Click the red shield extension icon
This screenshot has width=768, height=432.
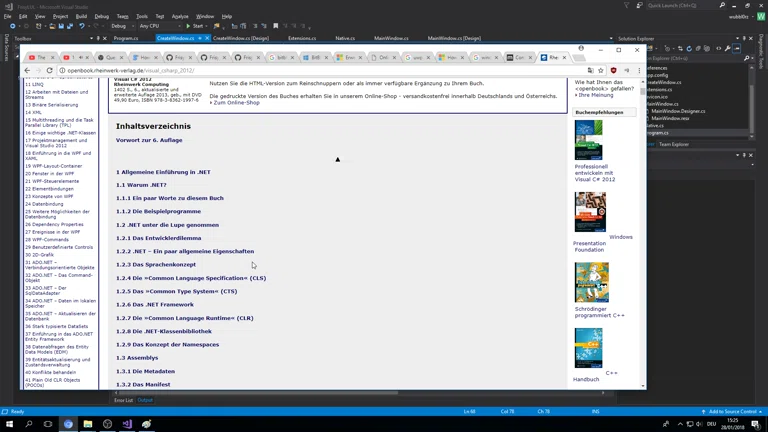[614, 71]
